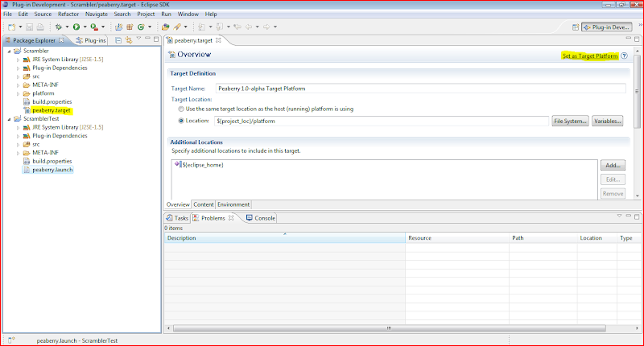This screenshot has height=346, width=644.
Task: Open the New wizard dropdown arrow
Action: [20, 27]
